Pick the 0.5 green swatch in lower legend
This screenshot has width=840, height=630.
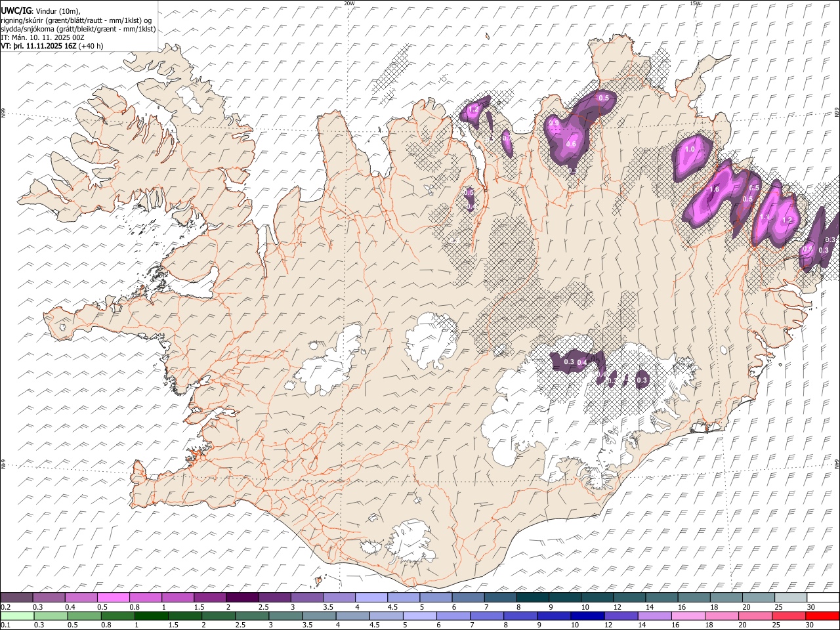84,616
